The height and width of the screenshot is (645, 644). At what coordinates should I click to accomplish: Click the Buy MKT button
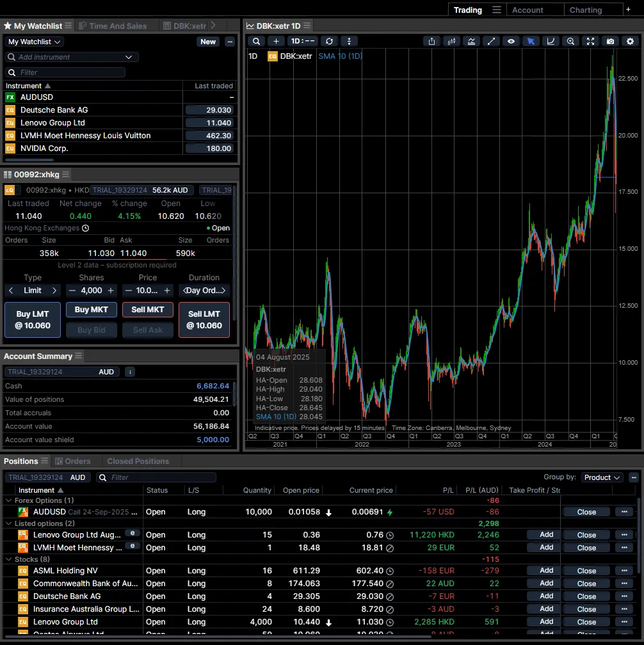pos(92,310)
